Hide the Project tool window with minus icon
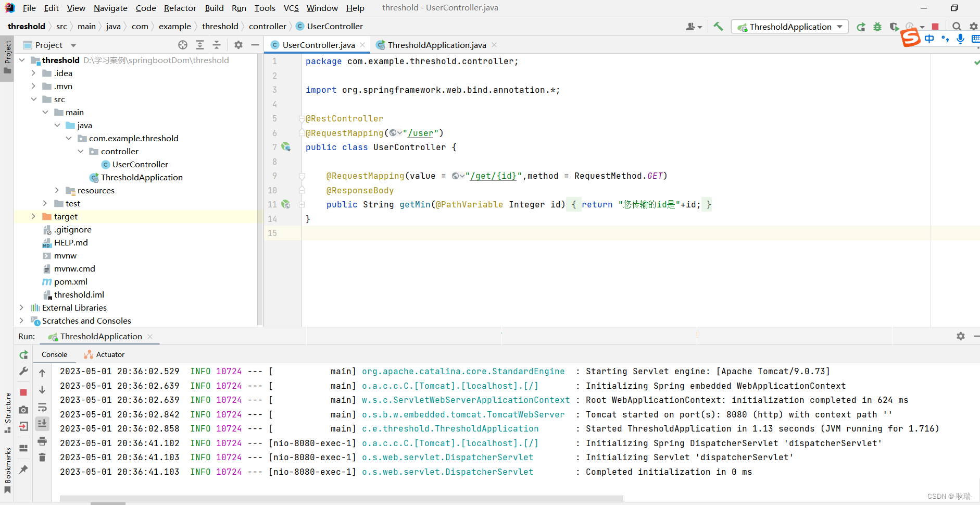The image size is (980, 505). click(x=255, y=45)
